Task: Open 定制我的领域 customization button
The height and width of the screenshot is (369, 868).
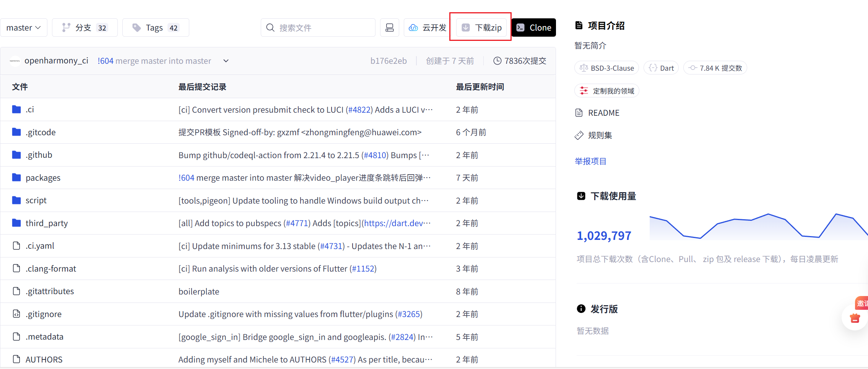Action: pos(606,91)
